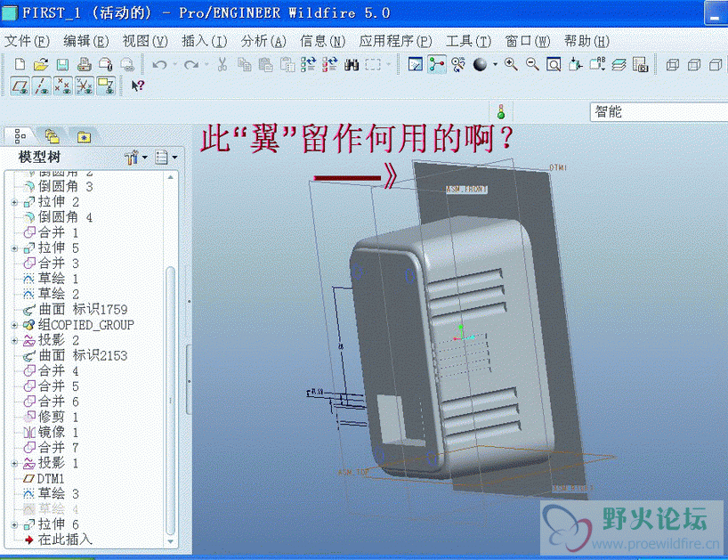Open the appearance gallery dropdown arrow

tap(495, 64)
